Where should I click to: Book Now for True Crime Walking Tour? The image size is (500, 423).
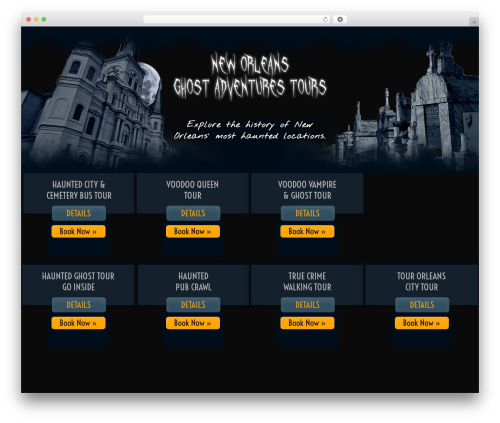(x=307, y=323)
